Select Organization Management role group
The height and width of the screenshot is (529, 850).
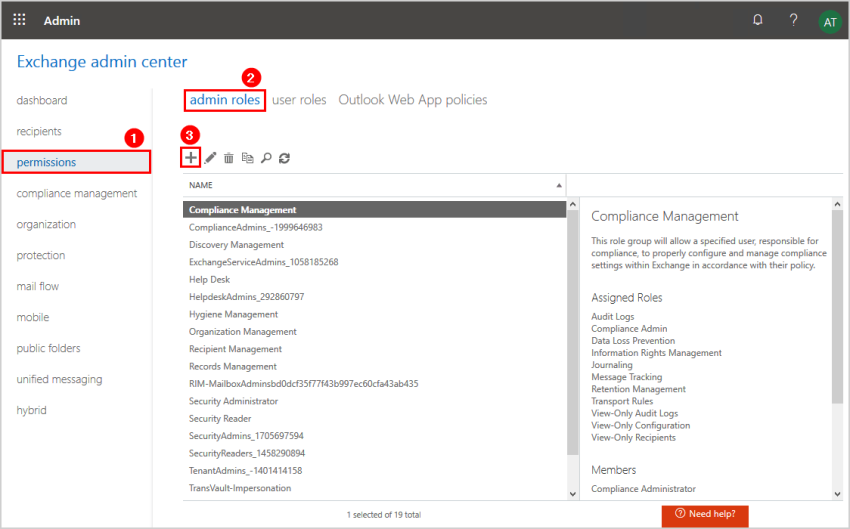tap(374, 331)
